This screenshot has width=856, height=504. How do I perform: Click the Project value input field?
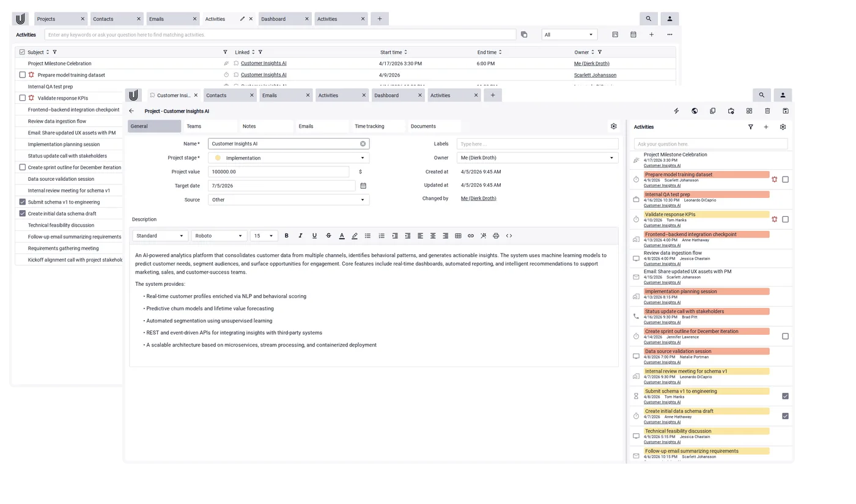pos(279,172)
